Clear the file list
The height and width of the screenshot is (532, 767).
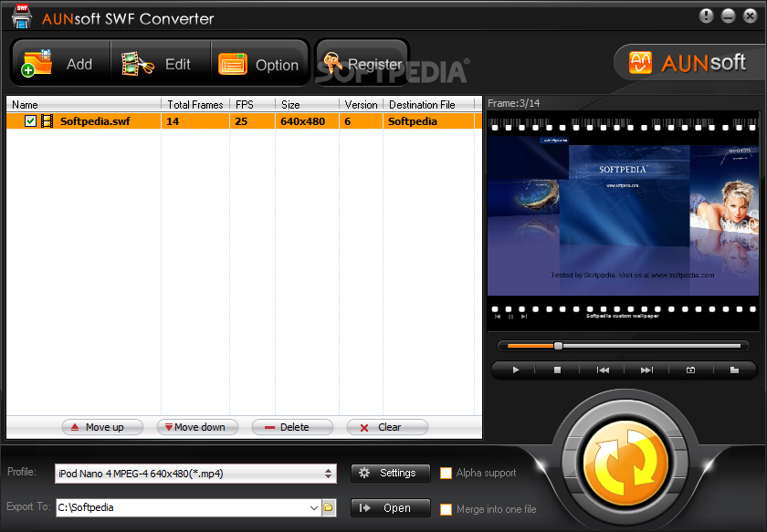point(387,427)
